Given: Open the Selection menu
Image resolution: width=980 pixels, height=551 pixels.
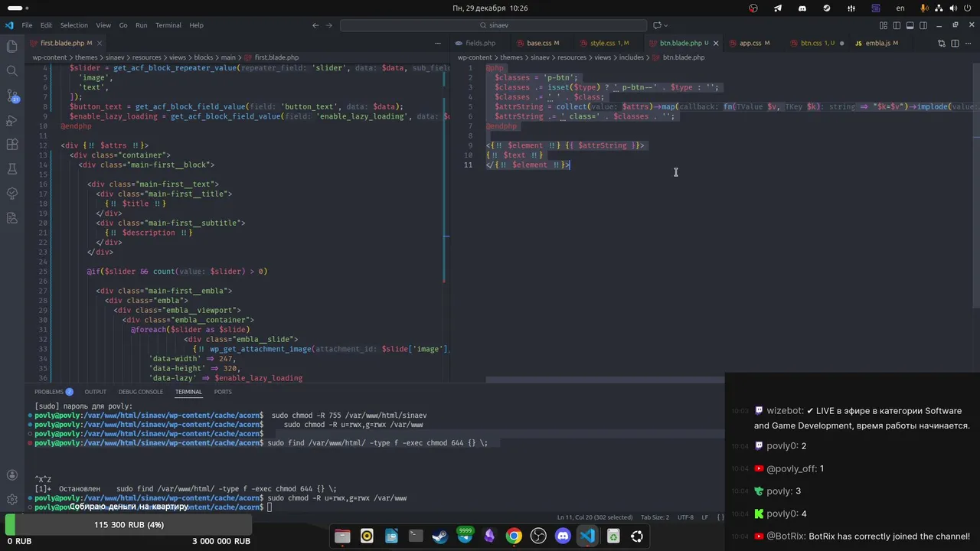Looking at the screenshot, I should 73,25.
